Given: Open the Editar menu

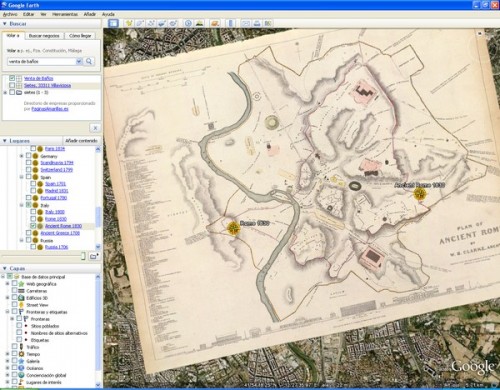Looking at the screenshot, I should click(29, 14).
